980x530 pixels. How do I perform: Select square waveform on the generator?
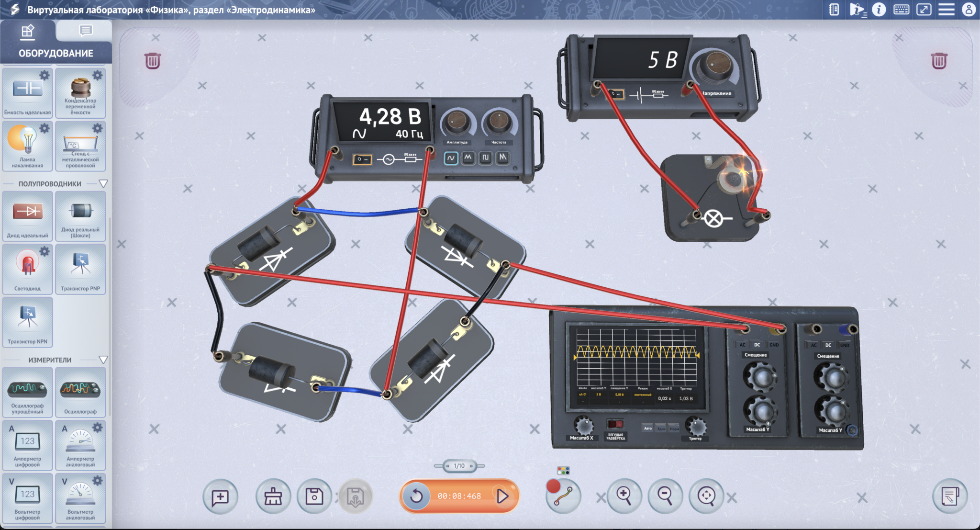pyautogui.click(x=485, y=158)
